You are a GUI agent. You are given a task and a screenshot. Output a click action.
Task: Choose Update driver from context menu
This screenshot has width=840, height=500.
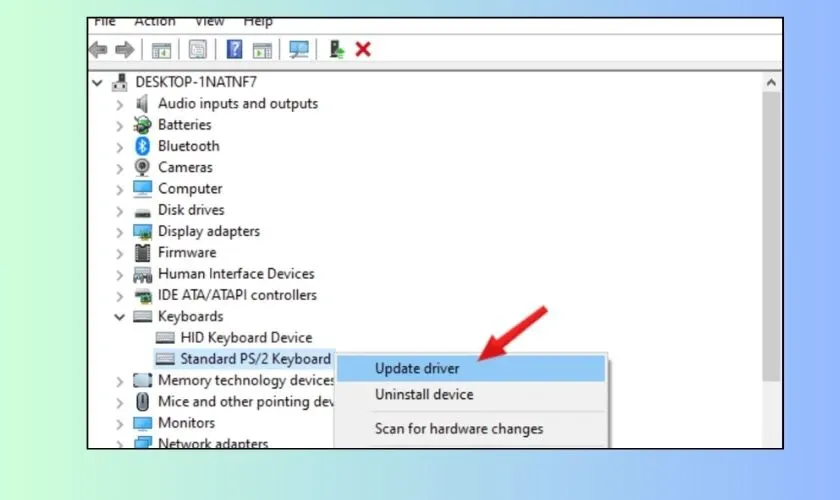tap(417, 369)
